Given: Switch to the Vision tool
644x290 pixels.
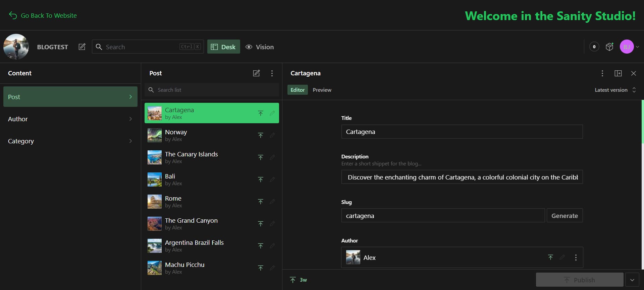Looking at the screenshot, I should [260, 47].
